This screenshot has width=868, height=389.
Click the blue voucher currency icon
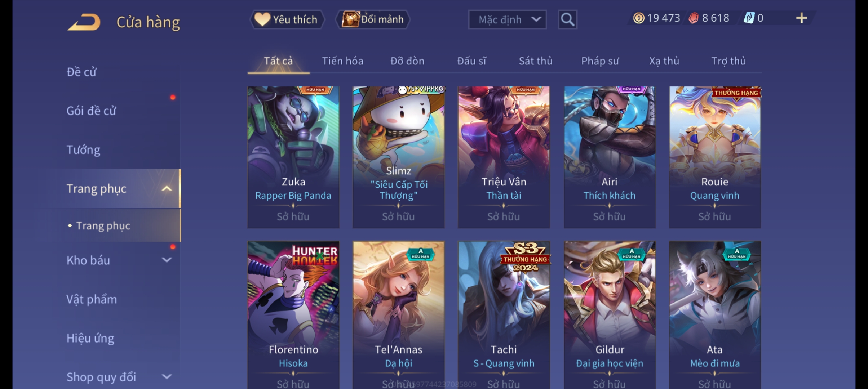pos(749,18)
